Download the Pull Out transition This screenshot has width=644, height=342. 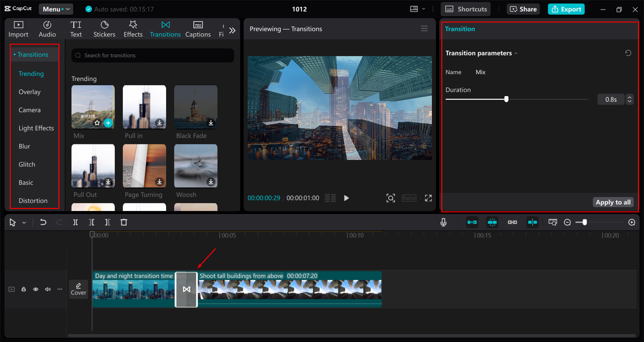(108, 181)
